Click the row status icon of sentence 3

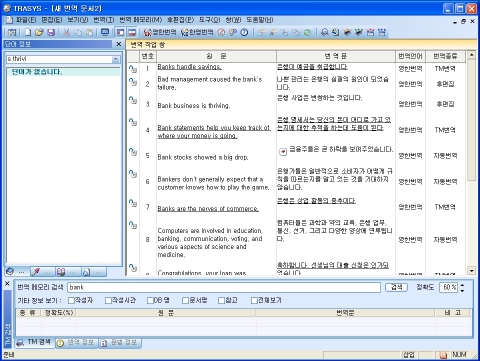coord(133,100)
